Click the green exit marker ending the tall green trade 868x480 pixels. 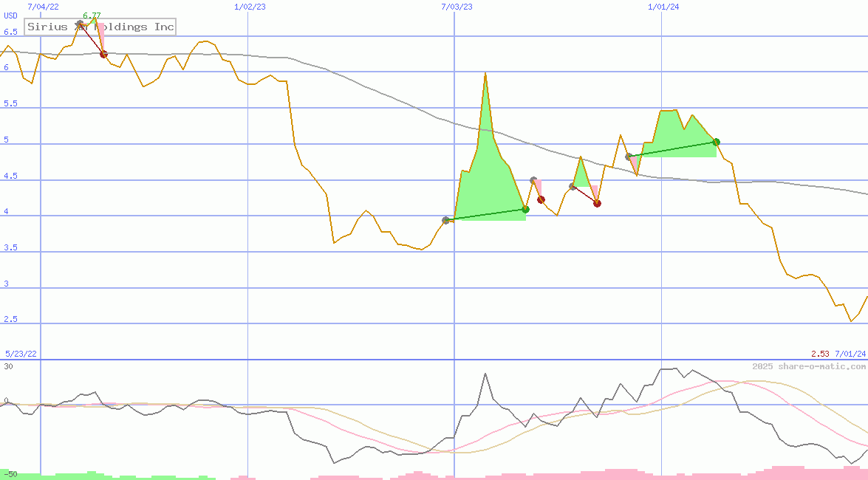(x=526, y=209)
